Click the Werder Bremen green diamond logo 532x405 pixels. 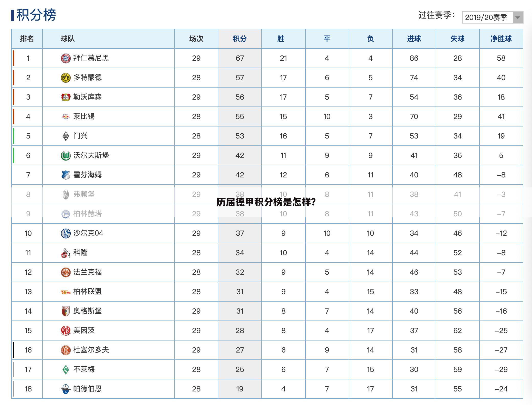[x=66, y=370]
